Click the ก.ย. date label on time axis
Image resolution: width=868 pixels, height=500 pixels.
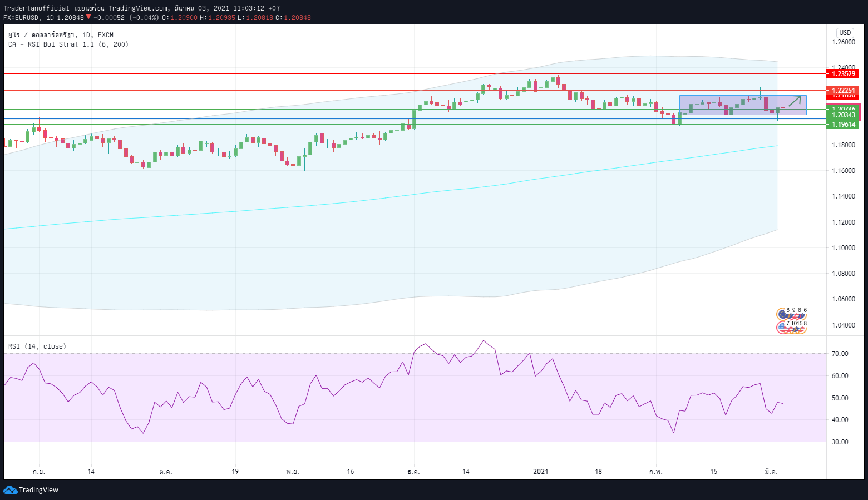(x=39, y=472)
